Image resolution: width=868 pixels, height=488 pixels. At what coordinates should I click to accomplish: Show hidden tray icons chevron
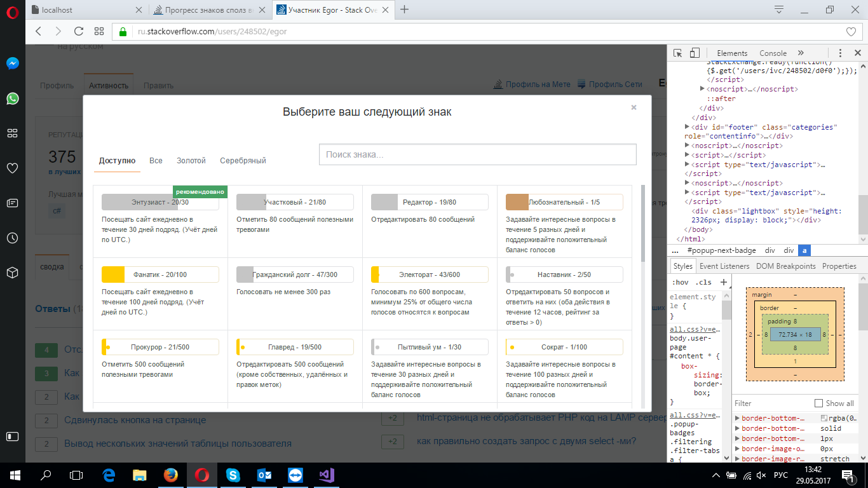717,475
